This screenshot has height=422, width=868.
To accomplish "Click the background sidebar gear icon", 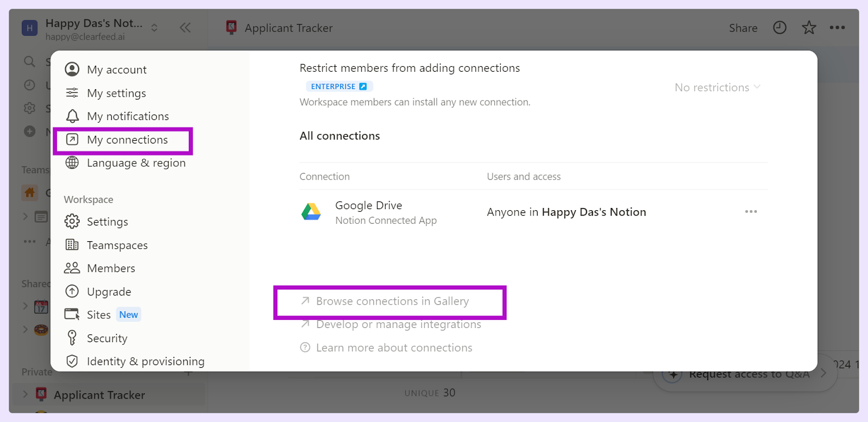I will (30, 108).
